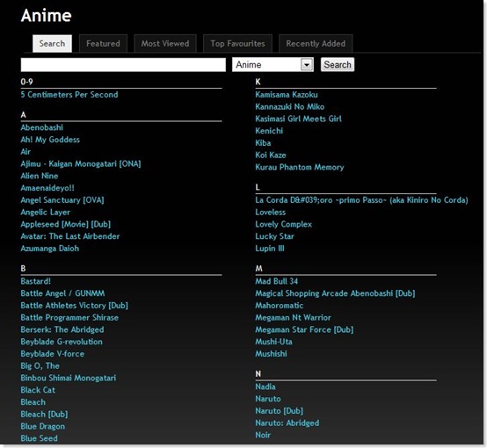Select Battle Athletes Victory [Dub]
Image resolution: width=487 pixels, height=448 pixels.
pyautogui.click(x=75, y=306)
